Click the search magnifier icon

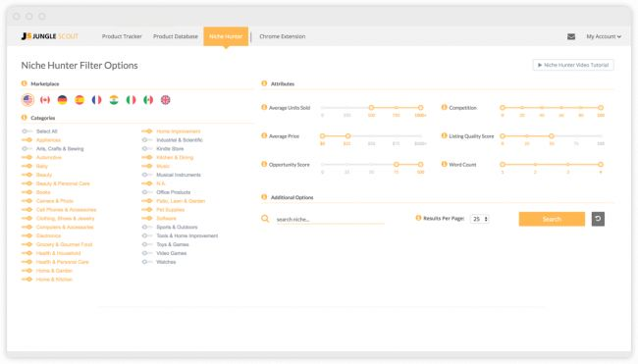click(x=265, y=219)
